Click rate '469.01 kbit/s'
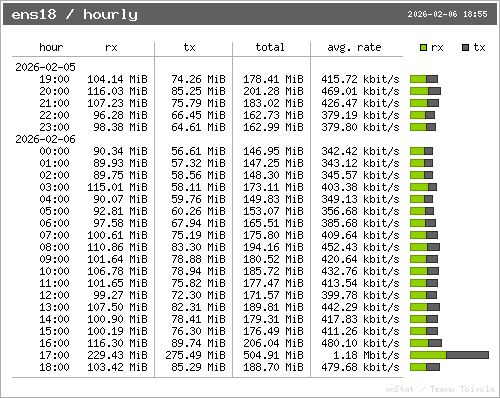 tap(360, 91)
